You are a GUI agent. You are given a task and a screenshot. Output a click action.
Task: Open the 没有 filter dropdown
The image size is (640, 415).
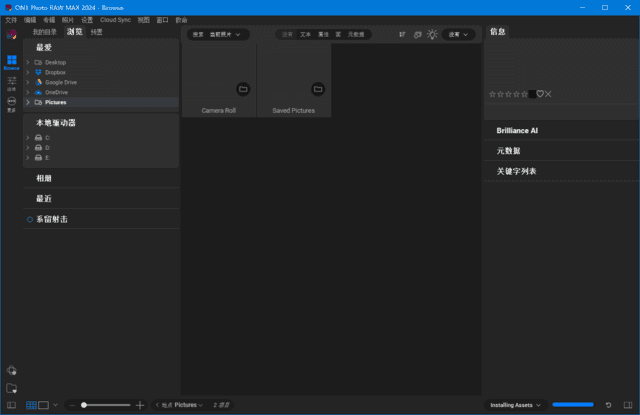tap(459, 34)
